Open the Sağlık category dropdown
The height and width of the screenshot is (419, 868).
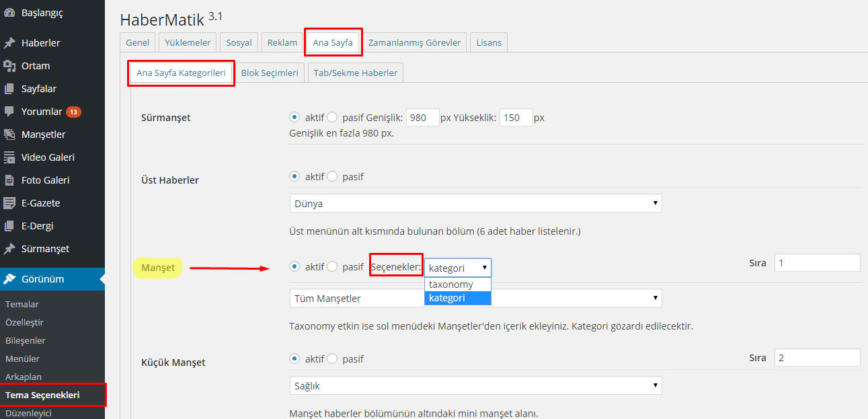475,386
